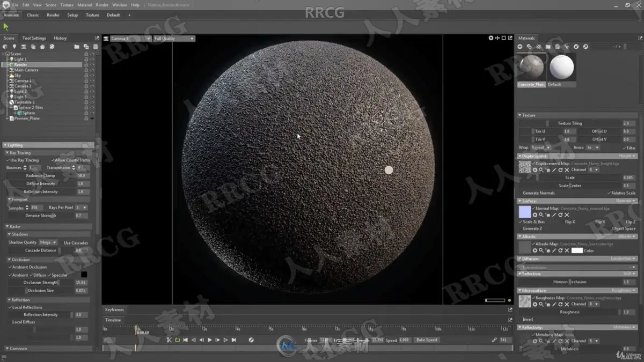Adjust Texture Tiling slider
The width and height of the screenshot is (644, 362).
click(x=569, y=123)
